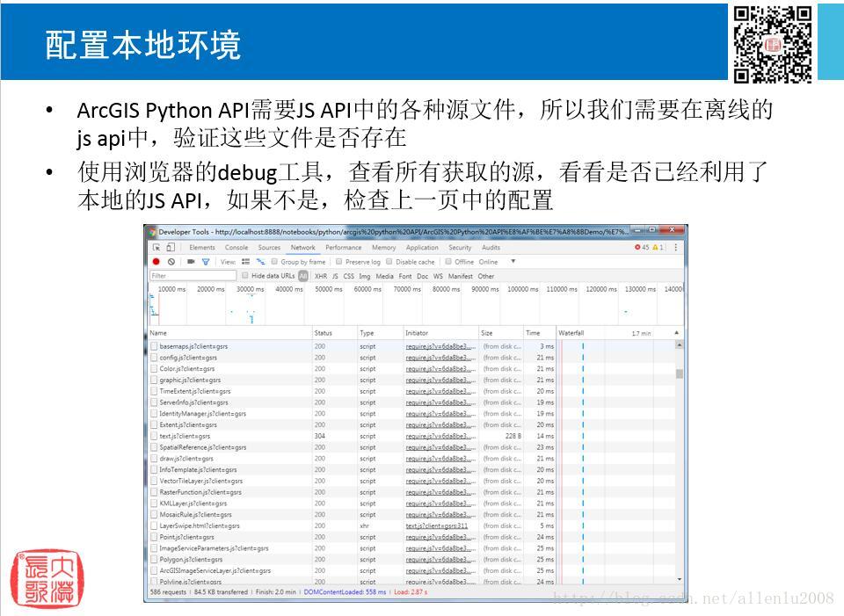Switch to the Console tab
This screenshot has width=844, height=616.
[236, 248]
